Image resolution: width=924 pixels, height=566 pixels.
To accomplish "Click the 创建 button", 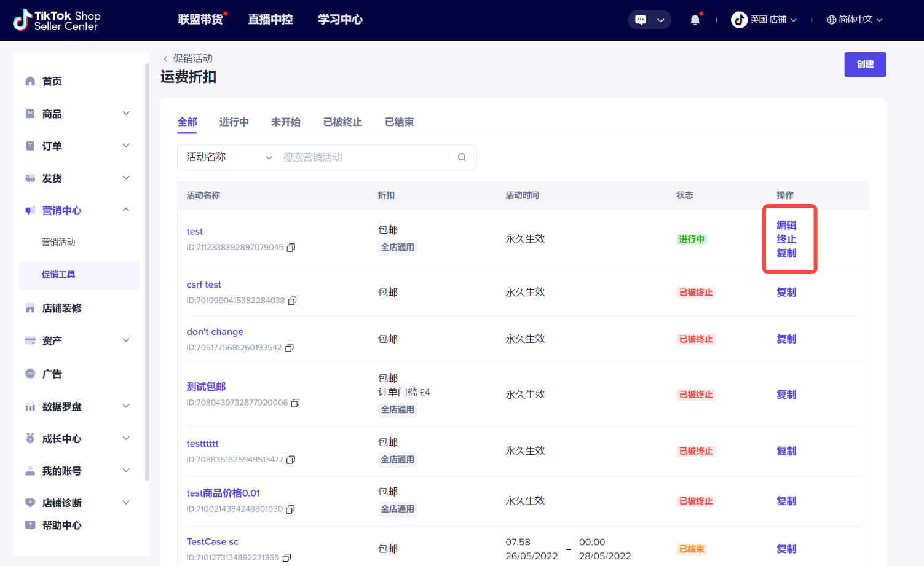I will coord(866,65).
